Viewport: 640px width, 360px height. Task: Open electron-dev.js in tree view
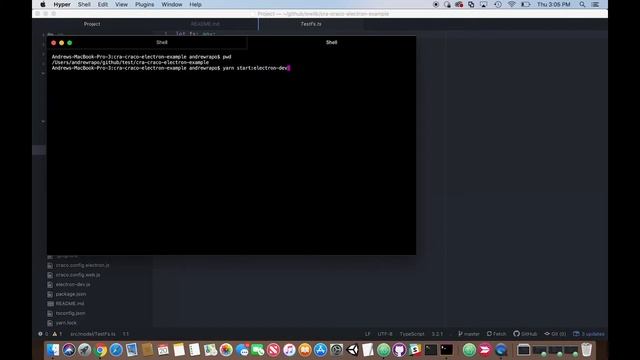point(73,284)
